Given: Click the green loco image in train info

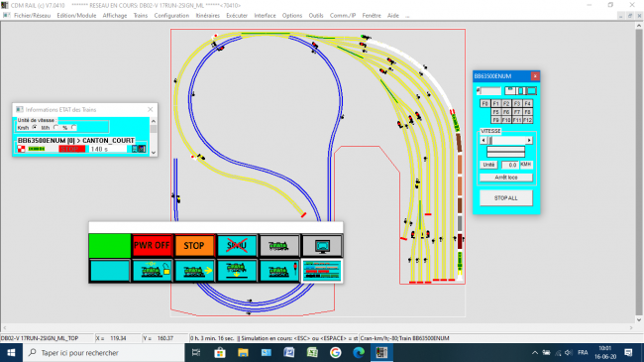Looking at the screenshot, I should pyautogui.click(x=36, y=149).
